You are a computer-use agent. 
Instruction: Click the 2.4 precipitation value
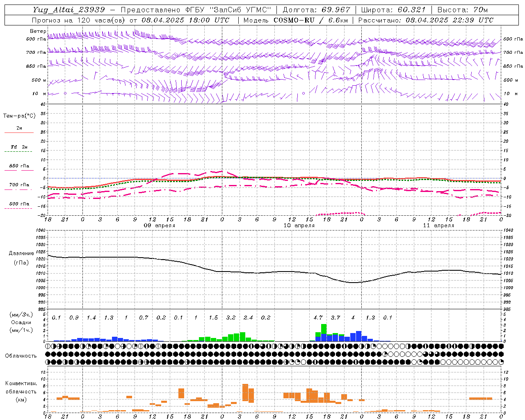[x=248, y=318]
